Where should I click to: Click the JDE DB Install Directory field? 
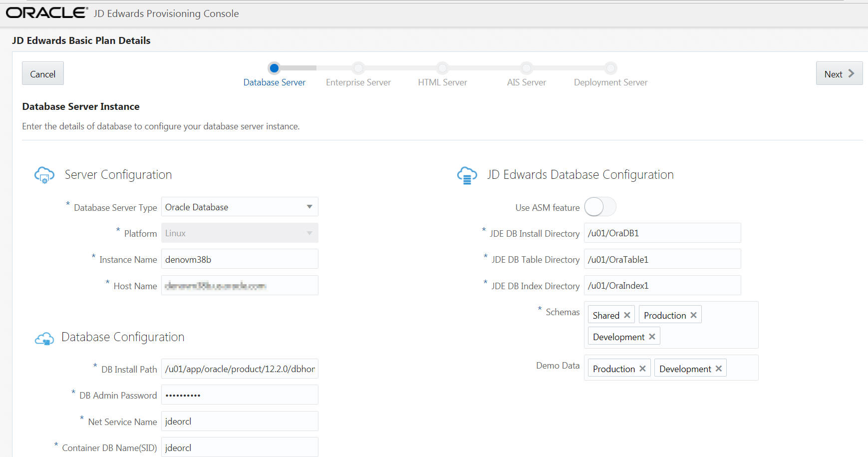(x=662, y=233)
